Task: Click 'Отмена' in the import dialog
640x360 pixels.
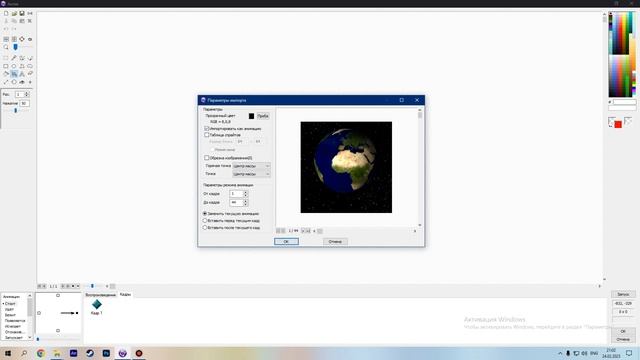Action: pos(335,242)
